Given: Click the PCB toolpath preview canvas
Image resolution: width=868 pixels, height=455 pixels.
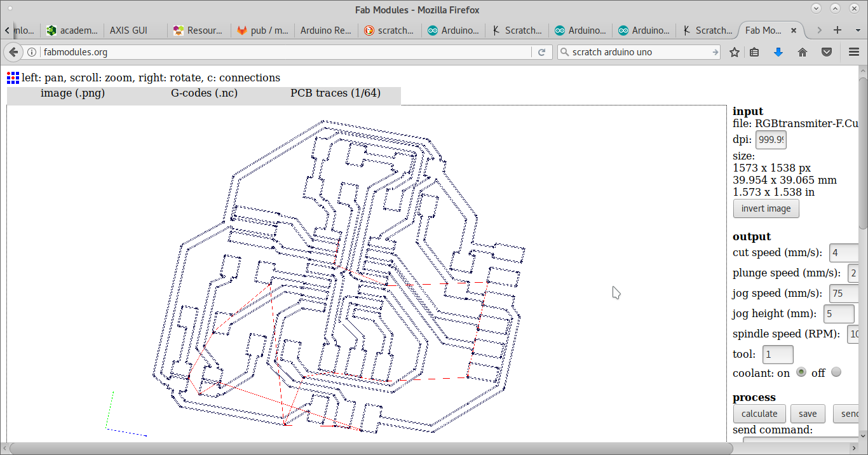Looking at the screenshot, I should point(366,273).
